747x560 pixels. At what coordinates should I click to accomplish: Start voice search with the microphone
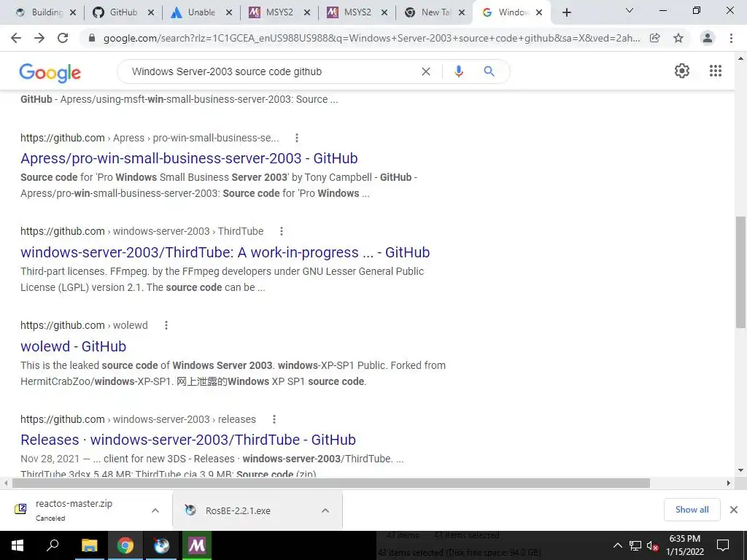point(458,71)
